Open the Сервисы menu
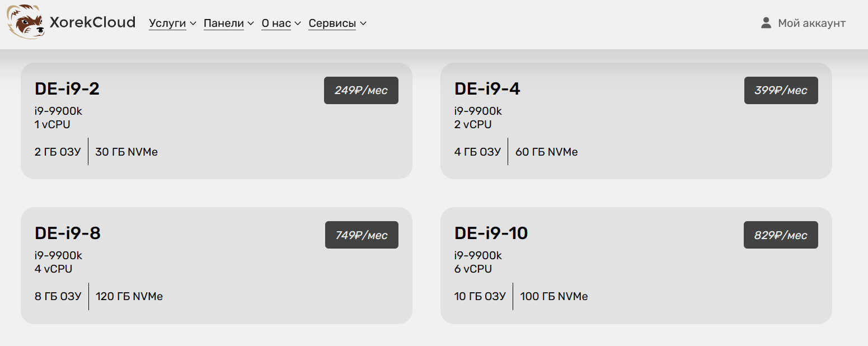The width and height of the screenshot is (868, 346). (x=332, y=24)
